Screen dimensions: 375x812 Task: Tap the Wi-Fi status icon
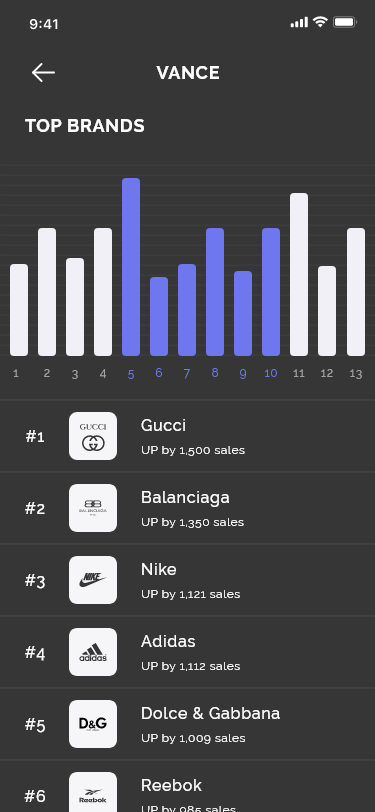[321, 22]
